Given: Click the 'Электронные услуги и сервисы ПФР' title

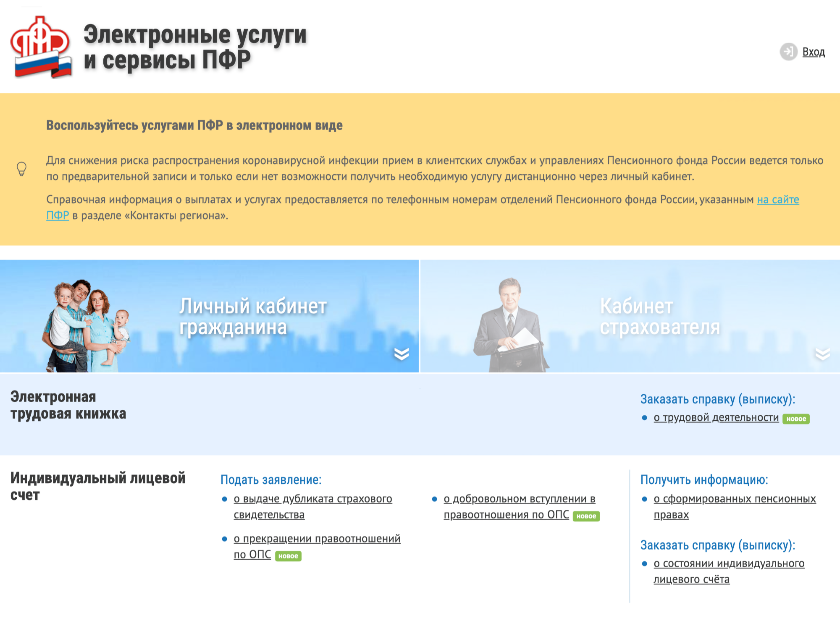Looking at the screenshot, I should tap(195, 47).
